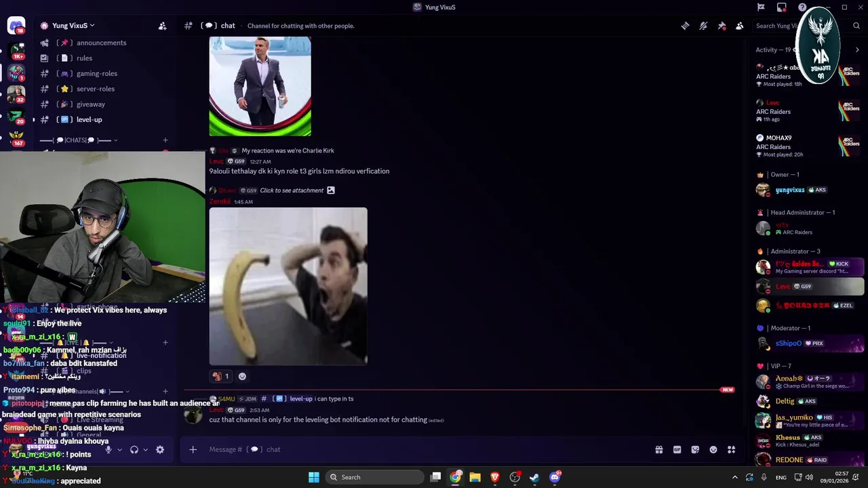The height and width of the screenshot is (488, 868).
Task: Open the banana meme image
Action: coord(288,286)
